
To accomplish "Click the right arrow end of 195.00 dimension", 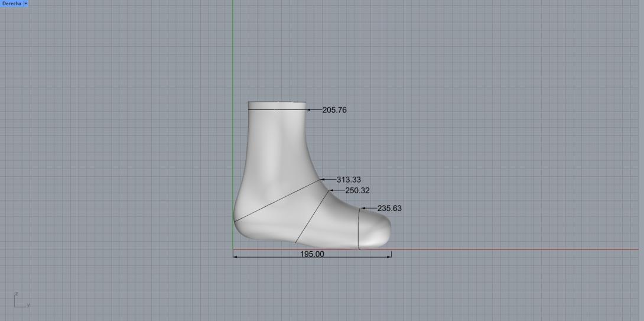I will click(389, 257).
